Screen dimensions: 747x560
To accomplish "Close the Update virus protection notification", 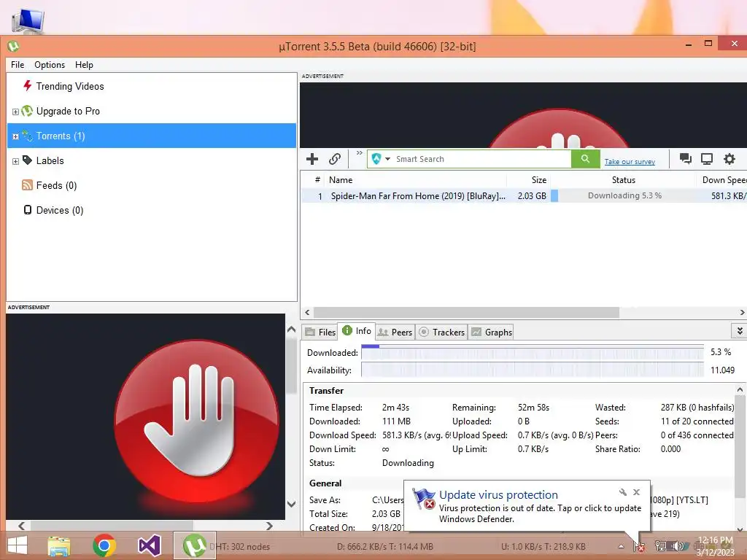I will [x=636, y=492].
